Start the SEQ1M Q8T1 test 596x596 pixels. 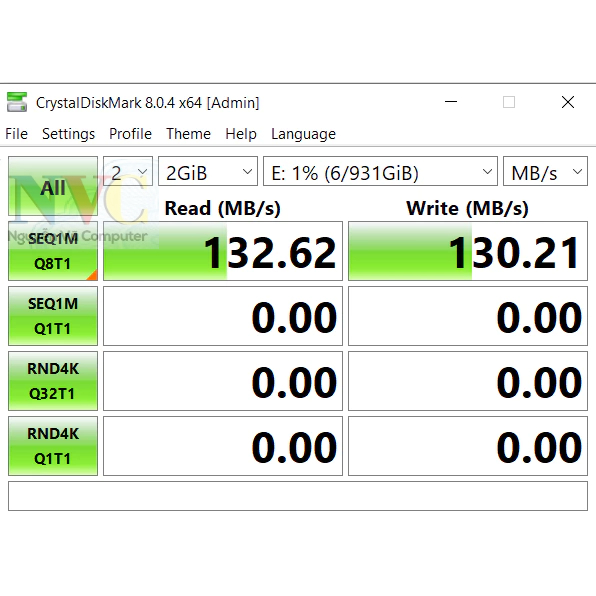click(53, 251)
